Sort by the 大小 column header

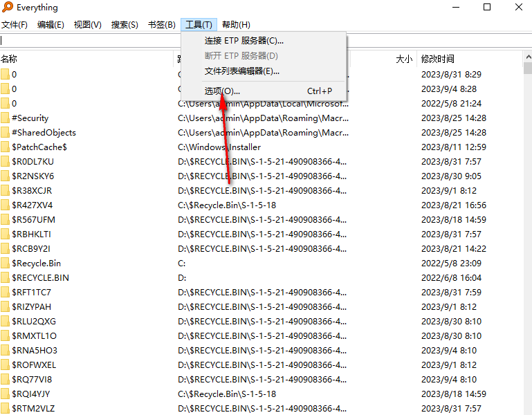(383, 59)
